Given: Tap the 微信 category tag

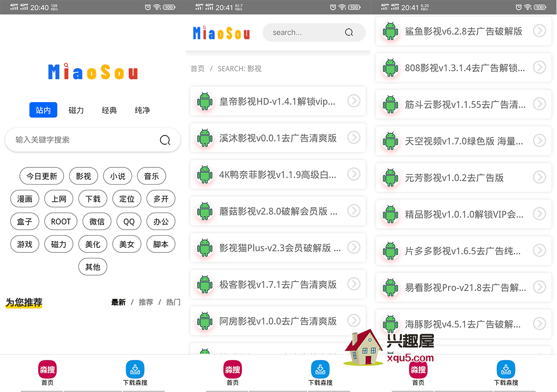Looking at the screenshot, I should [97, 222].
